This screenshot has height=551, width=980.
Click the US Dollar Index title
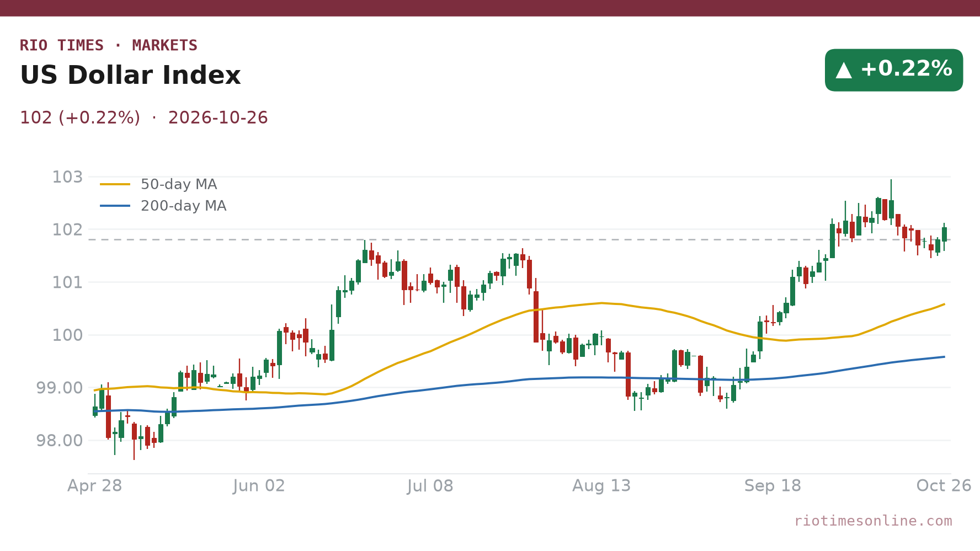click(x=130, y=76)
